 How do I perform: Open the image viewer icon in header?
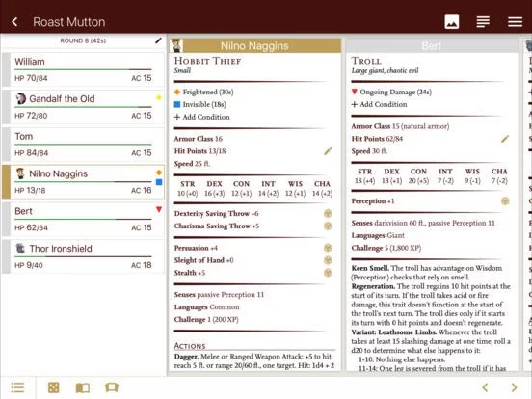pos(452,22)
